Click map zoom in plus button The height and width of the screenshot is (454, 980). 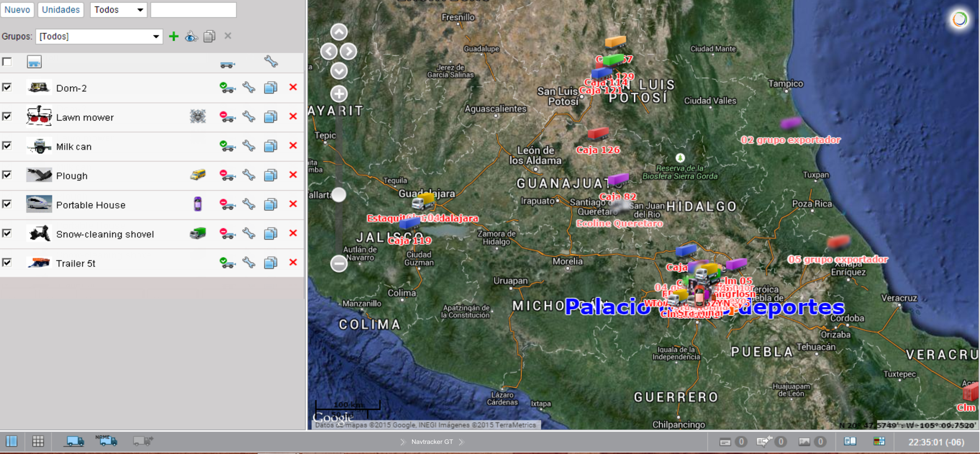(x=339, y=94)
